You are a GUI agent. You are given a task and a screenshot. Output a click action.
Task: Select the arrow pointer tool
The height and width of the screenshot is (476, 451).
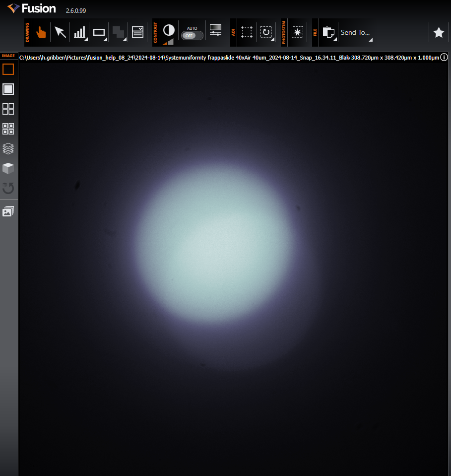pyautogui.click(x=60, y=33)
